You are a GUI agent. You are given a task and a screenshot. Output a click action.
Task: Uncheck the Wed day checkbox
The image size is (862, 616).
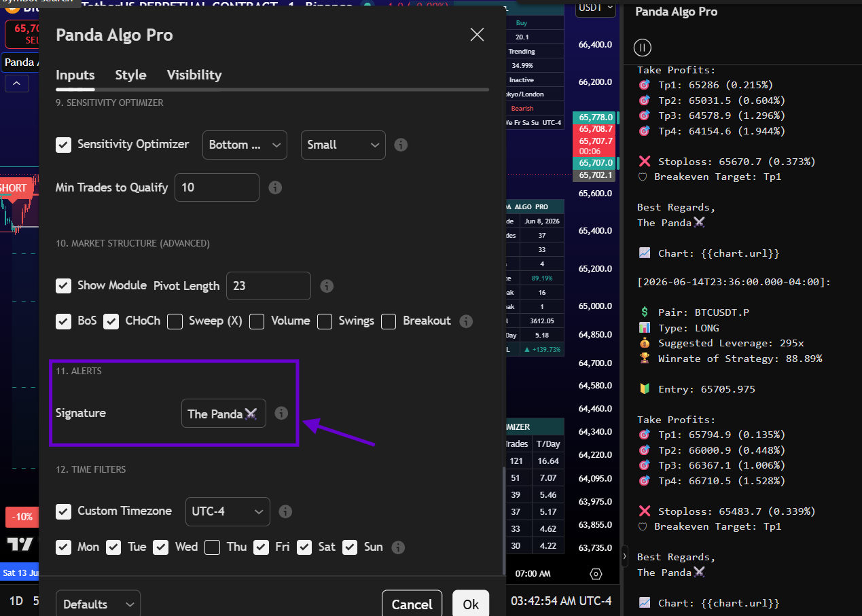point(160,547)
